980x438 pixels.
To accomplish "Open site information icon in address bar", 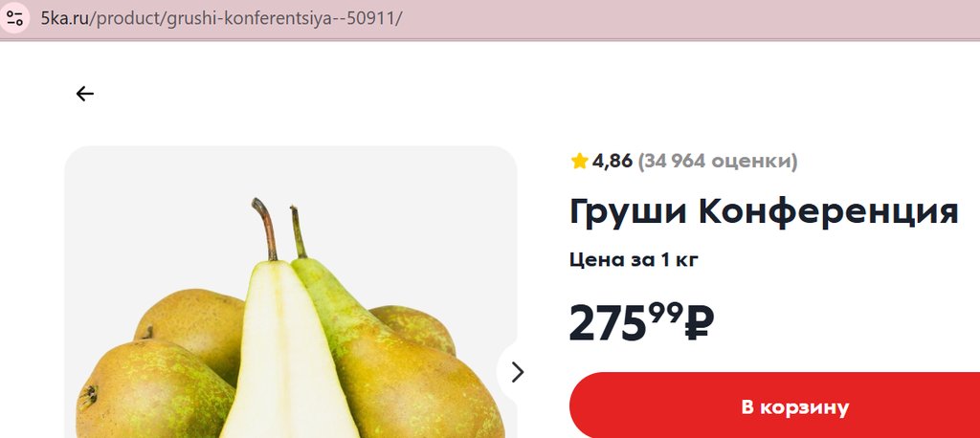I will click(x=14, y=17).
